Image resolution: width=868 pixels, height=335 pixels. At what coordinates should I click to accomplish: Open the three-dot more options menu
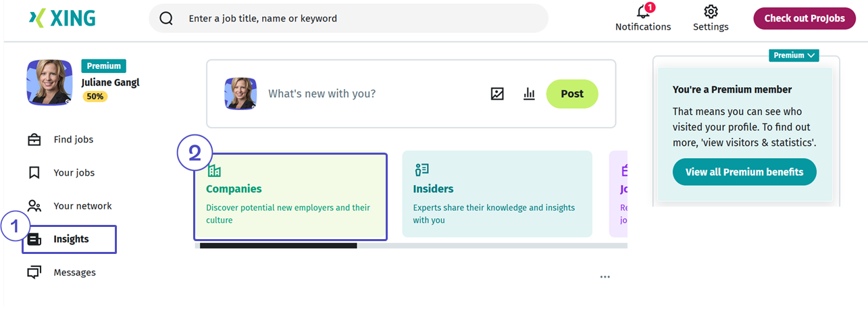[x=605, y=277]
